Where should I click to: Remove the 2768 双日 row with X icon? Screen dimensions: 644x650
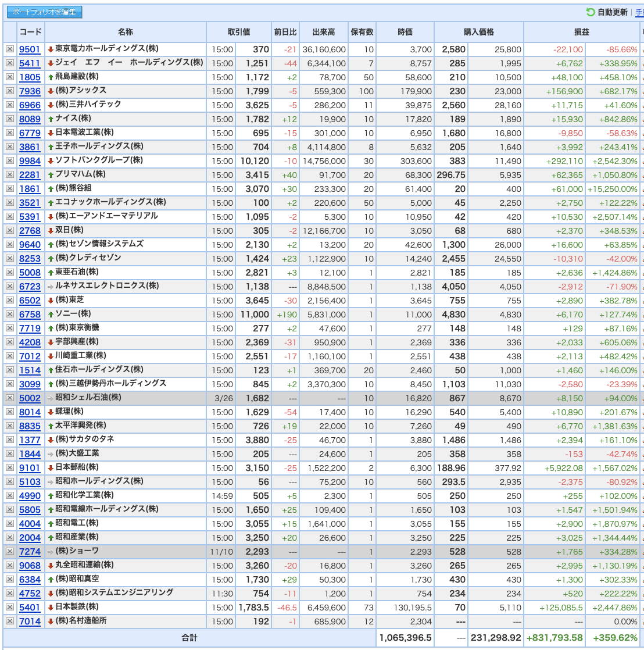coord(10,230)
